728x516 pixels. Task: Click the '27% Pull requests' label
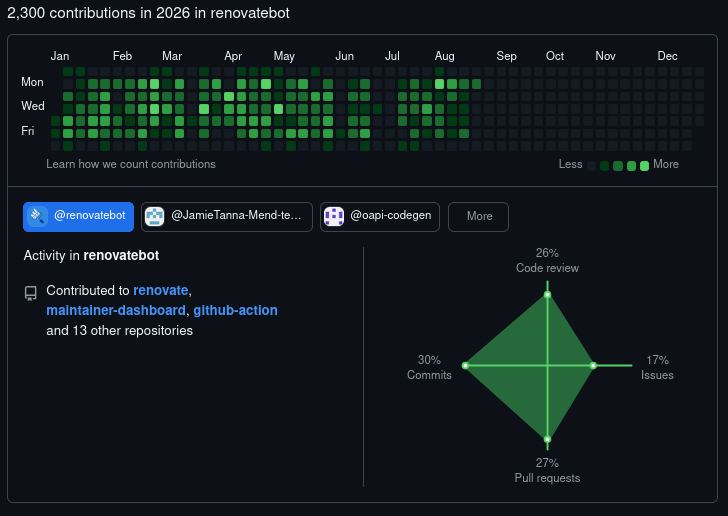(x=547, y=470)
